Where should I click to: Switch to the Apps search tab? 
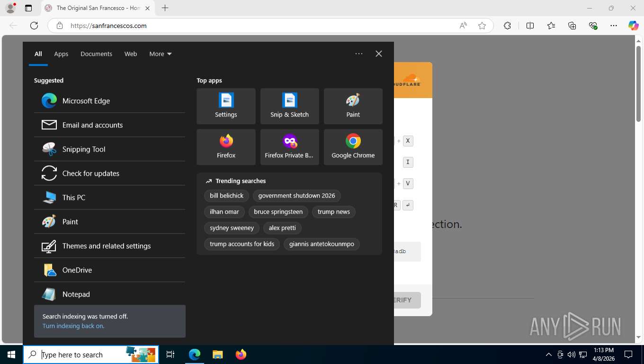(x=61, y=54)
